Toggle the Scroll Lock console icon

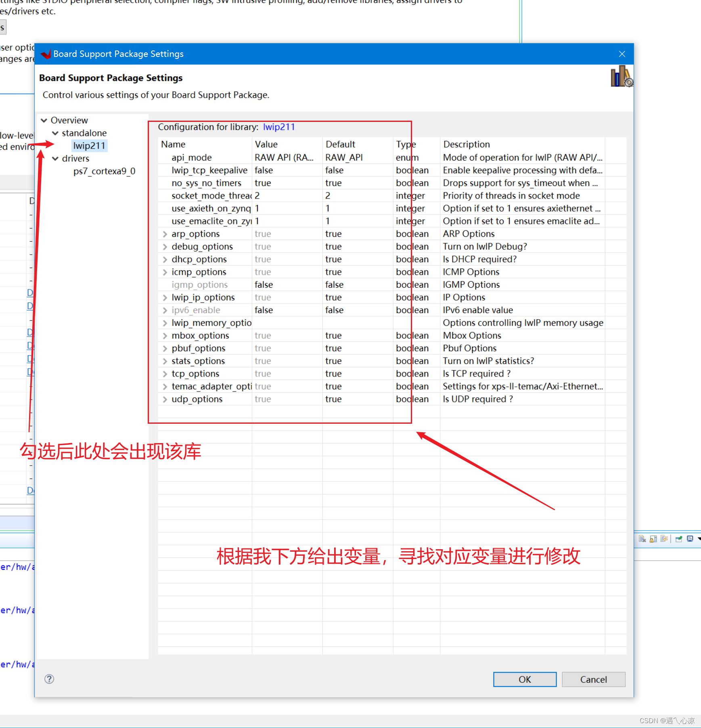pos(653,539)
